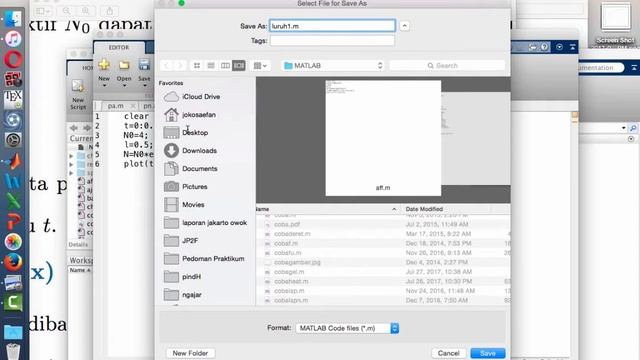Open Firefox from the Dock

(13, 262)
